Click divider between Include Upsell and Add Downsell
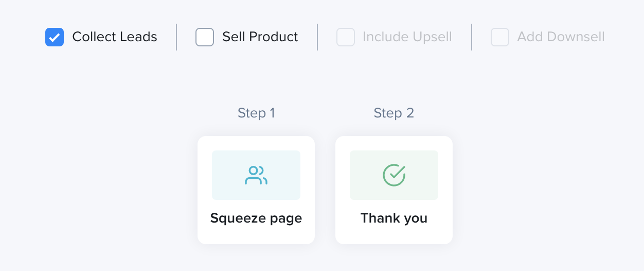Image resolution: width=644 pixels, height=271 pixels. (472, 37)
